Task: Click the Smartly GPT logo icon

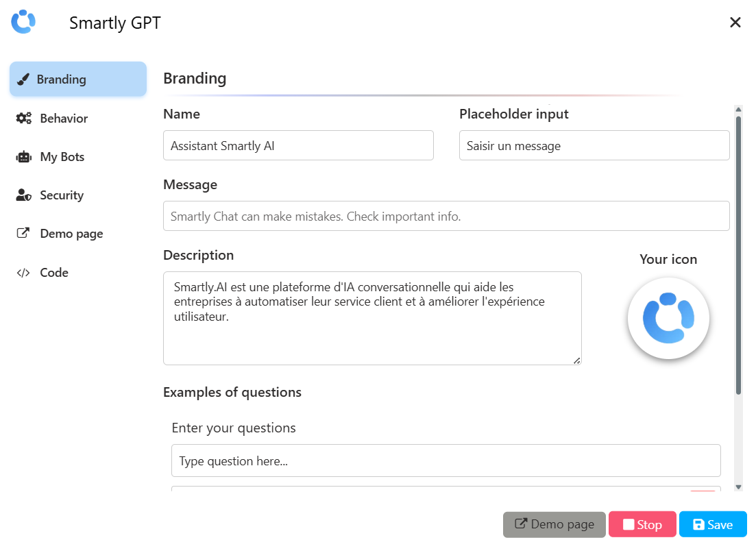Action: pos(23,22)
